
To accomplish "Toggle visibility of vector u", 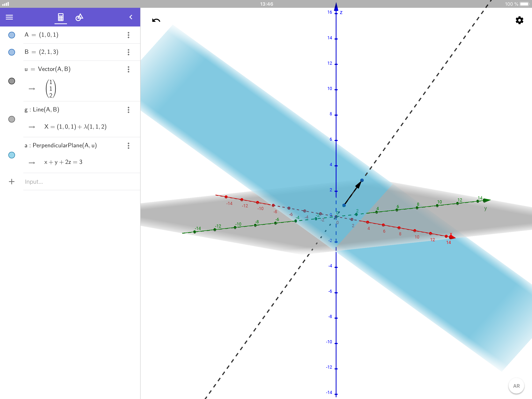I will pos(11,81).
